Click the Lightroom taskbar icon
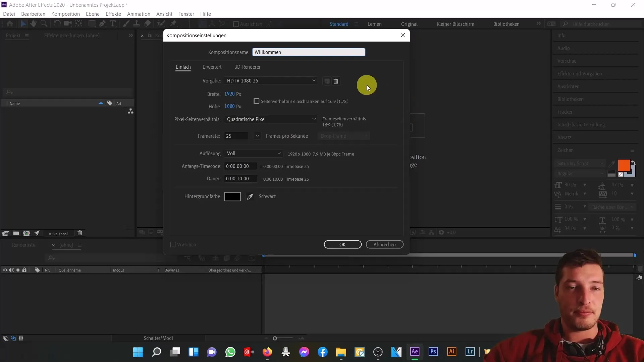Image resolution: width=644 pixels, height=362 pixels. 470,352
